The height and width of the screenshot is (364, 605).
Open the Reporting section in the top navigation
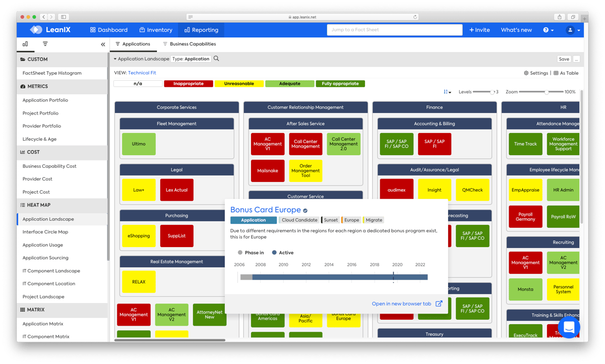201,30
